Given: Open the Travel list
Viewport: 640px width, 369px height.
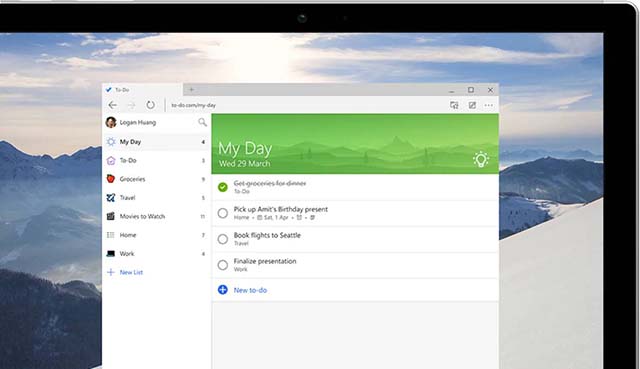Looking at the screenshot, I should tap(156, 198).
